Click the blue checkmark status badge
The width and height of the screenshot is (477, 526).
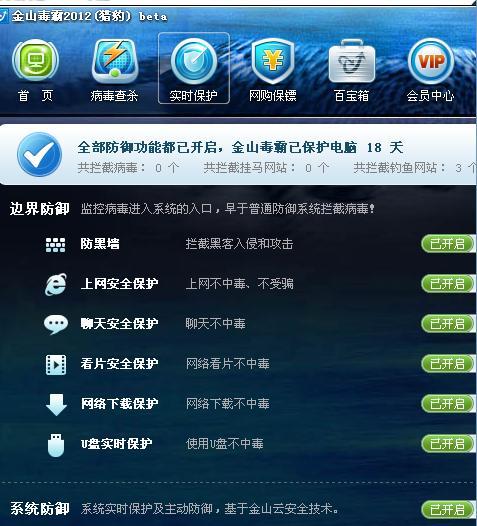click(40, 154)
